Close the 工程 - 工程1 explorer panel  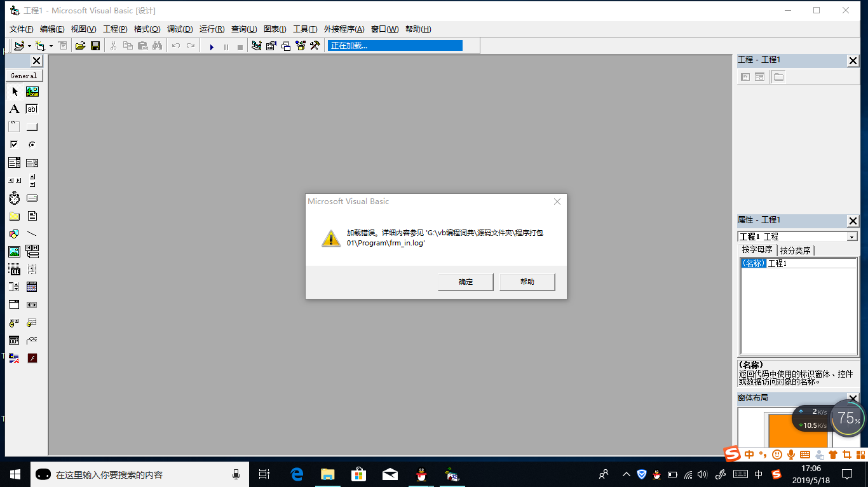pos(853,60)
